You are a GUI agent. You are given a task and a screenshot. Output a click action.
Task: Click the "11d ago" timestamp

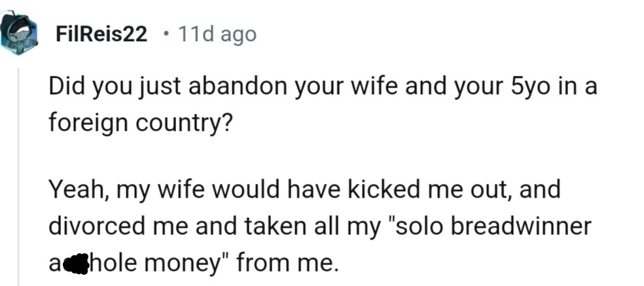click(217, 34)
